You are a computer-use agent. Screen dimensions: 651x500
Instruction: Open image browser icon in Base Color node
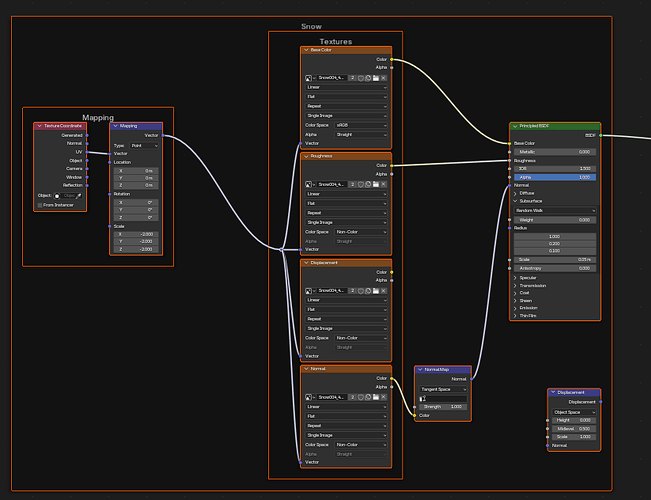click(310, 78)
